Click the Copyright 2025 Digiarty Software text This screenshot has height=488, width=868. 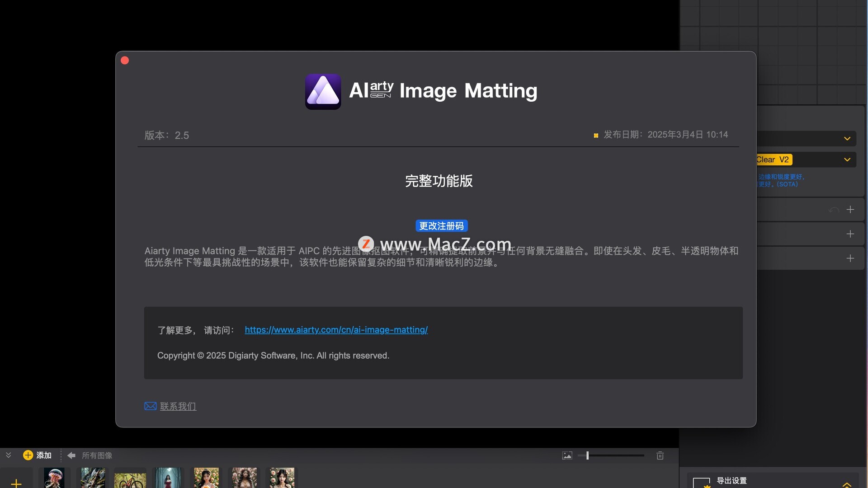273,356
